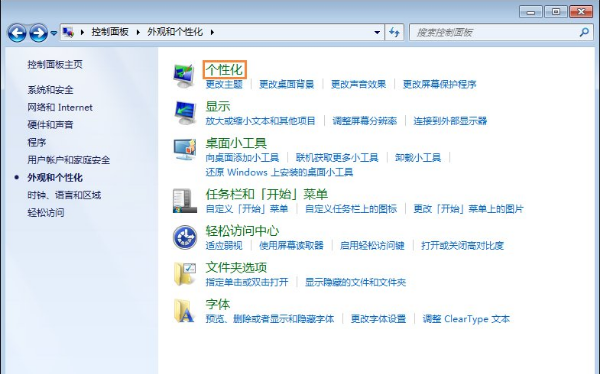Open the 个性化 heading
Viewport: 600px width, 374px height.
point(224,70)
